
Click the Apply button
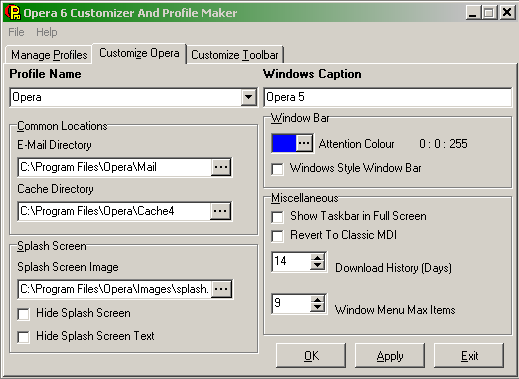click(x=390, y=356)
